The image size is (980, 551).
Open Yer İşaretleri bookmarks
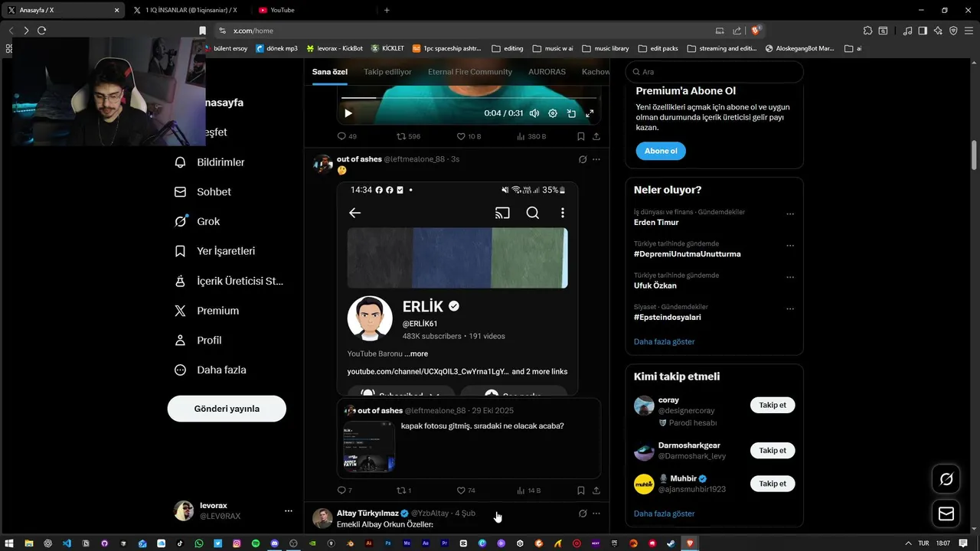[x=214, y=251]
